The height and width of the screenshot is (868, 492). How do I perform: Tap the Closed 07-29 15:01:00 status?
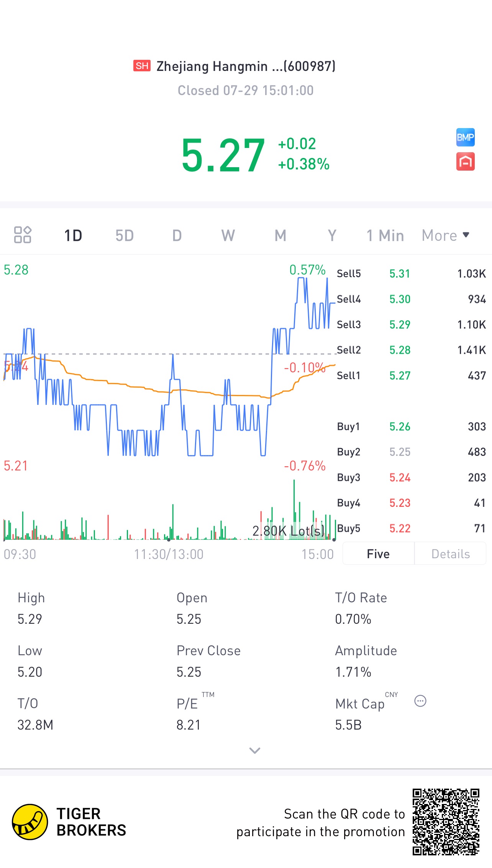246,90
